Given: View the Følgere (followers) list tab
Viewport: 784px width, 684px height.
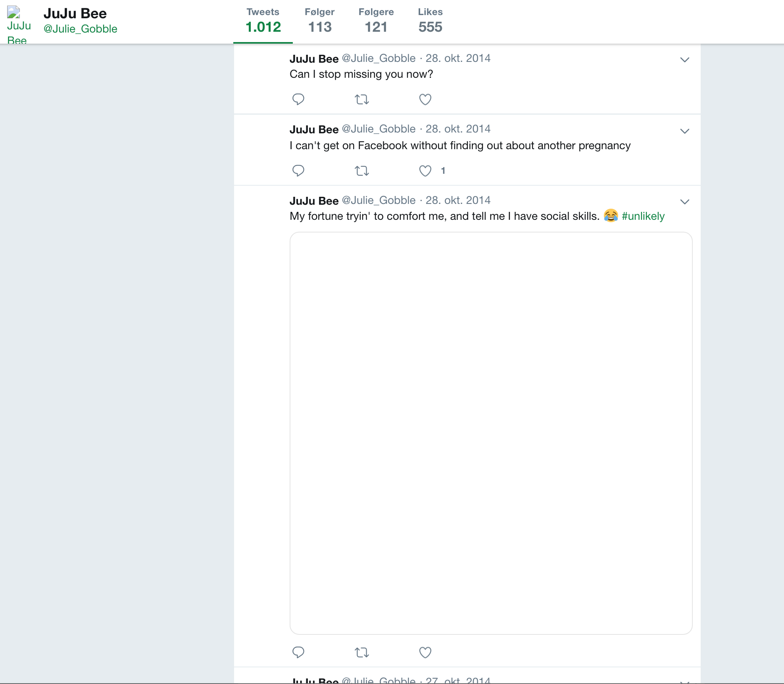Looking at the screenshot, I should (376, 21).
